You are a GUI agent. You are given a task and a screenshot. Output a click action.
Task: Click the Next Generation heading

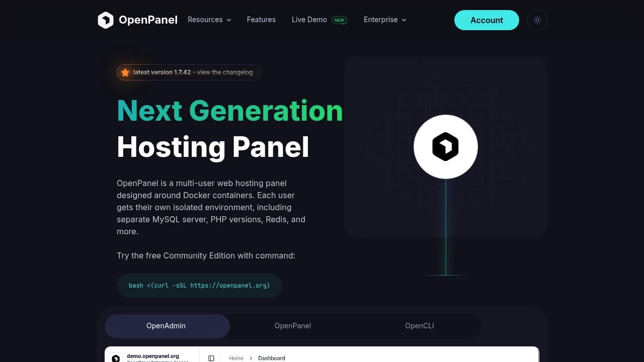click(230, 111)
